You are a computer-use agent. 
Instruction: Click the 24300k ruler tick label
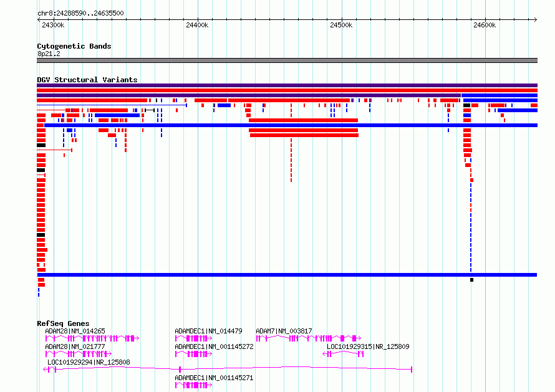pyautogui.click(x=53, y=25)
